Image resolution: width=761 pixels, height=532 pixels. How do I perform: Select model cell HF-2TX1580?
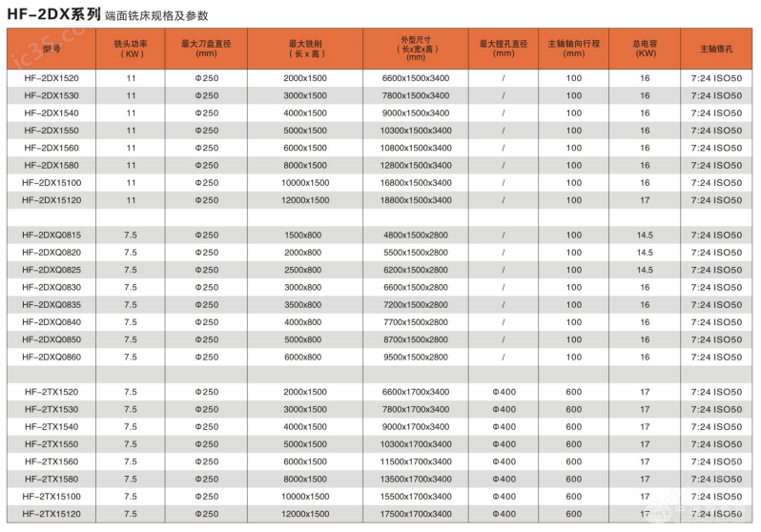click(51, 480)
